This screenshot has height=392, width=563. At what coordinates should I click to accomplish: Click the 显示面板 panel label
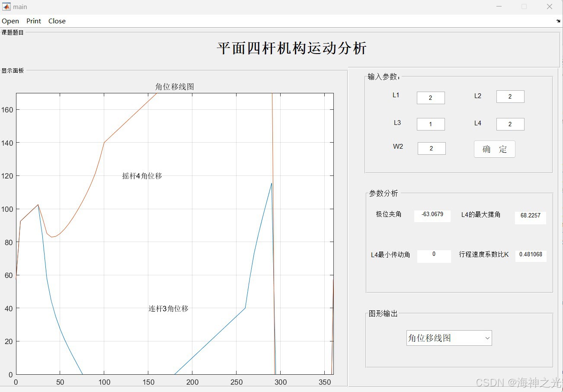[x=13, y=70]
